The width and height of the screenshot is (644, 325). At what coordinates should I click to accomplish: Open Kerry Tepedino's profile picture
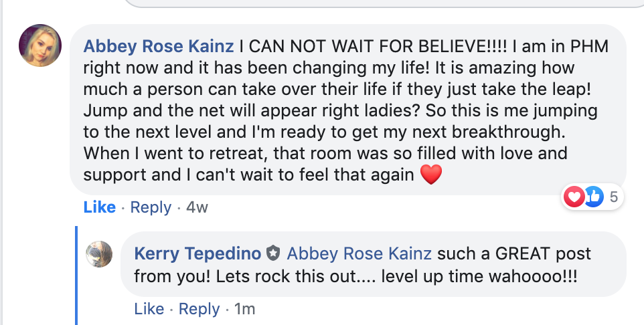[99, 254]
